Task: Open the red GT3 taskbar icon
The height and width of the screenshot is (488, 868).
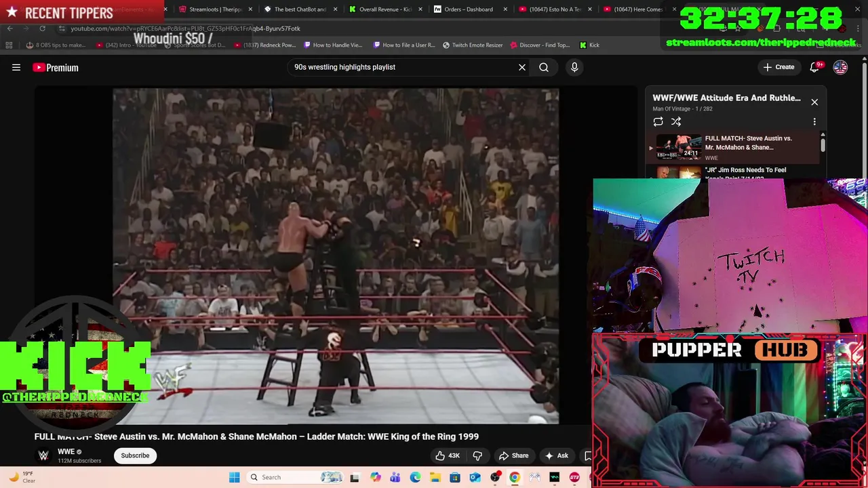Action: point(575,477)
